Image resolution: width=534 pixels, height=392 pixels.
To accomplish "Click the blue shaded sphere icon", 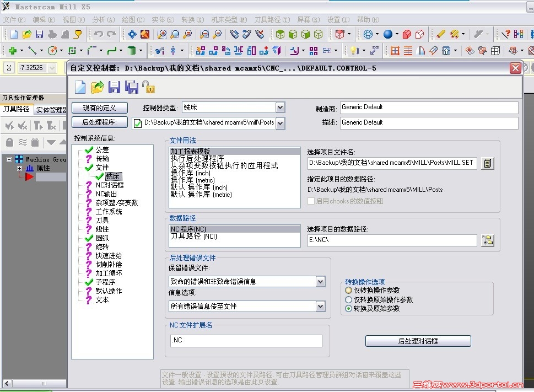I will click(x=388, y=34).
